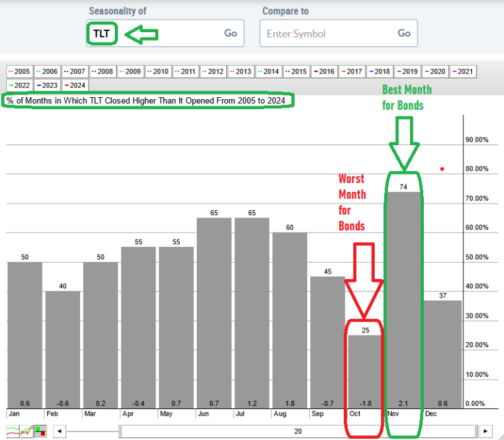This screenshot has width=504, height=440.
Task: Click the left arrow of the year slider
Action: 60,431
